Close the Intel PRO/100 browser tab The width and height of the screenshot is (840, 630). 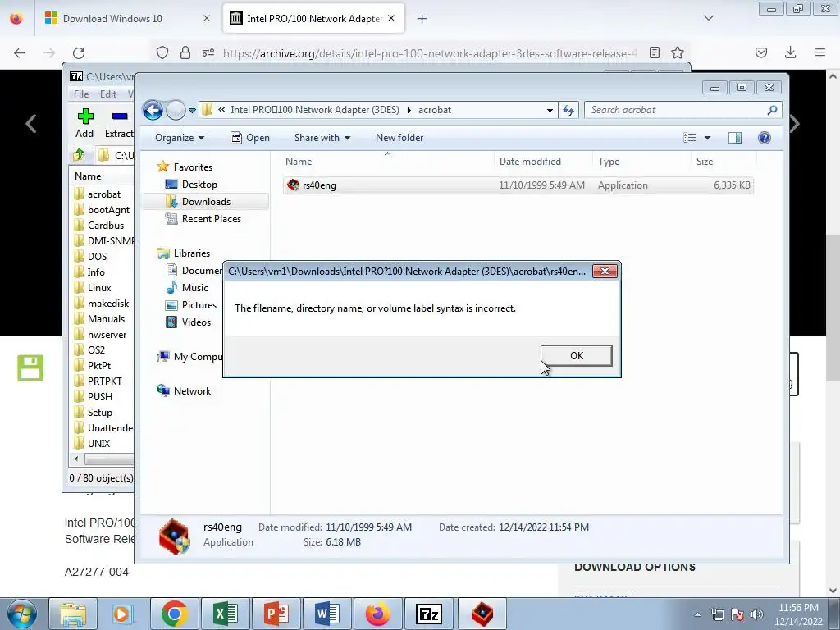pos(391,18)
